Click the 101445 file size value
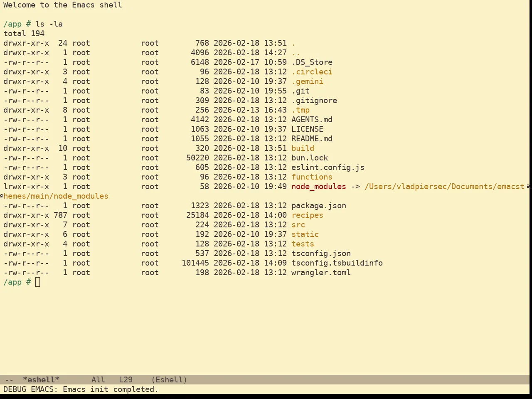This screenshot has height=399, width=532. pyautogui.click(x=195, y=263)
